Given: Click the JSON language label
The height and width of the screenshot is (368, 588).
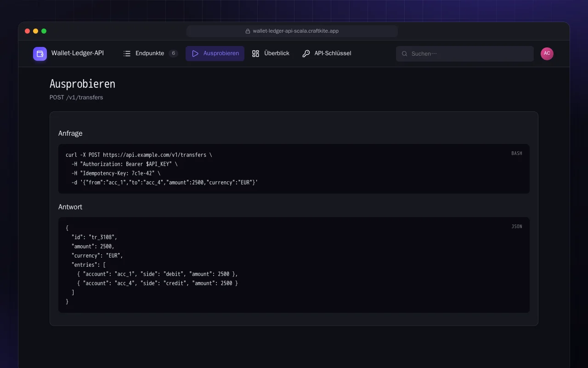Looking at the screenshot, I should [517, 226].
